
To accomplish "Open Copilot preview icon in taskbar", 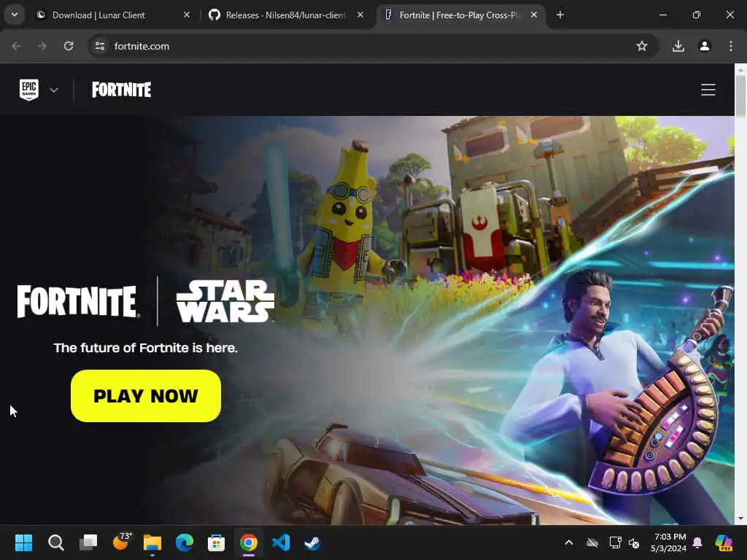I will tap(724, 542).
